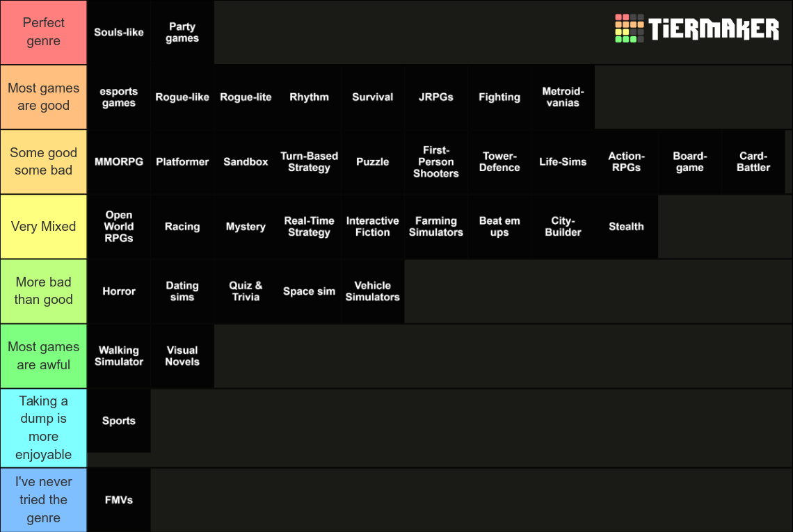This screenshot has width=793, height=532.
Task: Select the Very Mixed tier label
Action: pos(43,226)
